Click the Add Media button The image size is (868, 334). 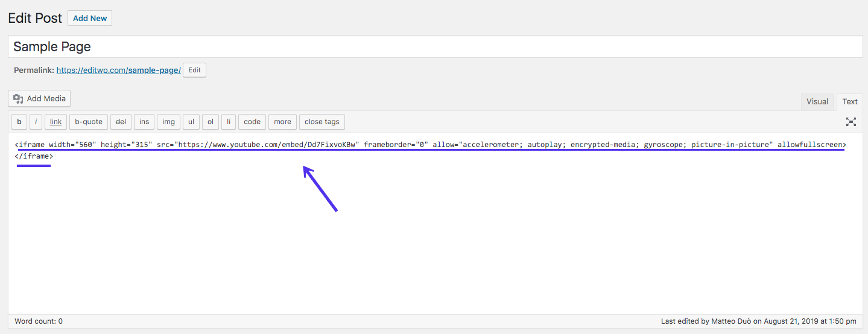point(40,99)
